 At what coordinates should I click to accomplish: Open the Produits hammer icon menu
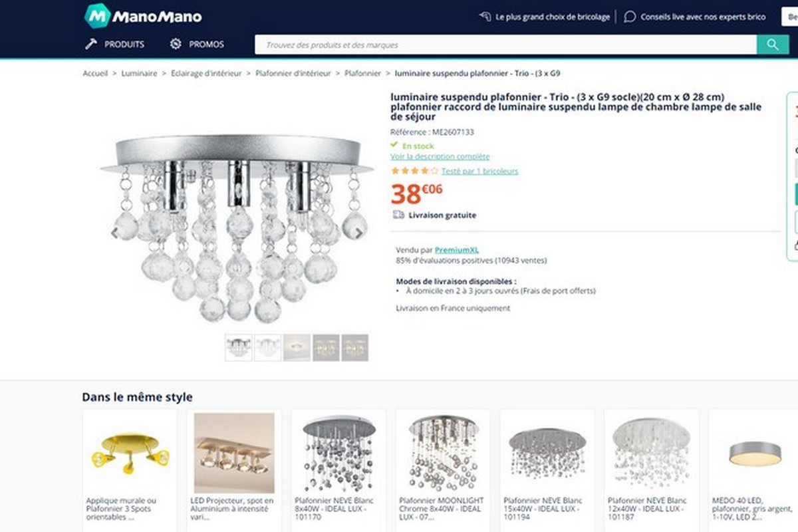[91, 45]
